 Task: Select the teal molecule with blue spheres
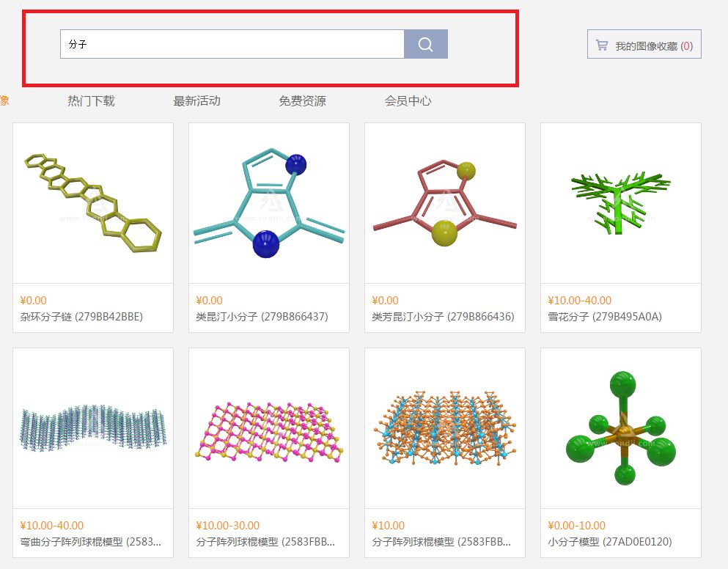269,203
